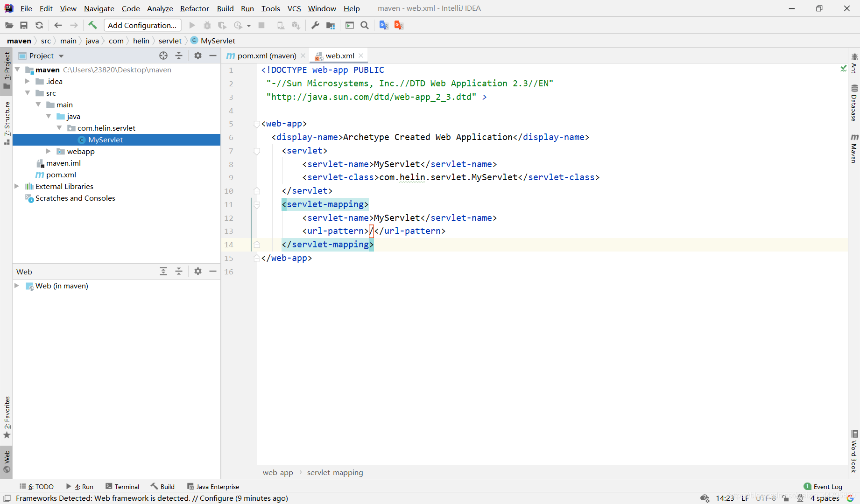Toggle tool window bars in bottom-left corner

[x=7, y=498]
